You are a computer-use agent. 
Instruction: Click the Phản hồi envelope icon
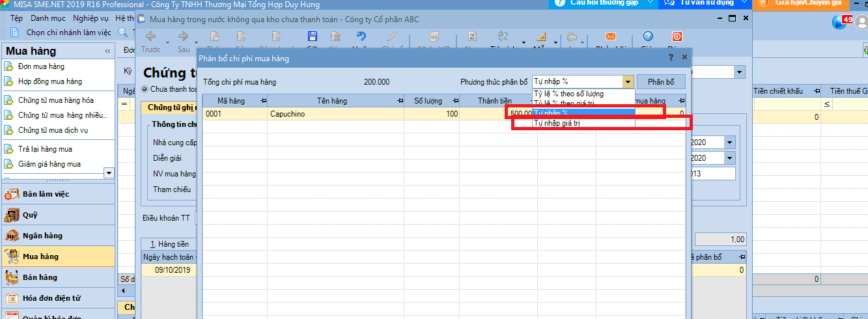pos(610,36)
